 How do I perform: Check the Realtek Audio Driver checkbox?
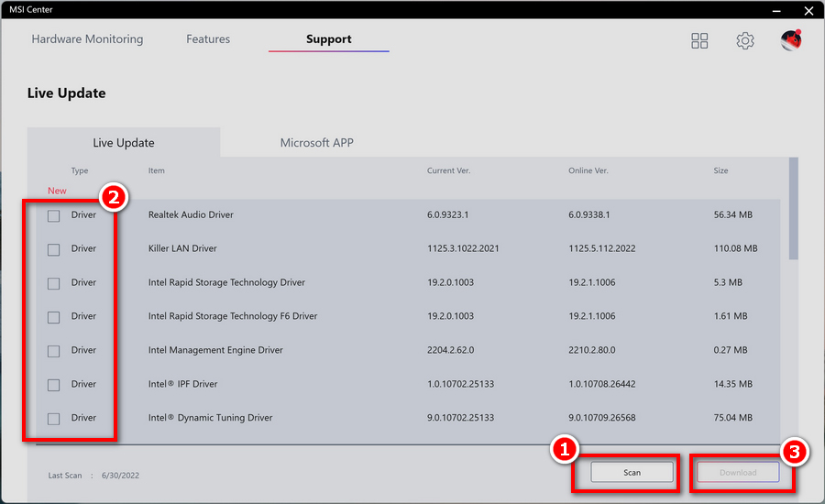pyautogui.click(x=54, y=215)
